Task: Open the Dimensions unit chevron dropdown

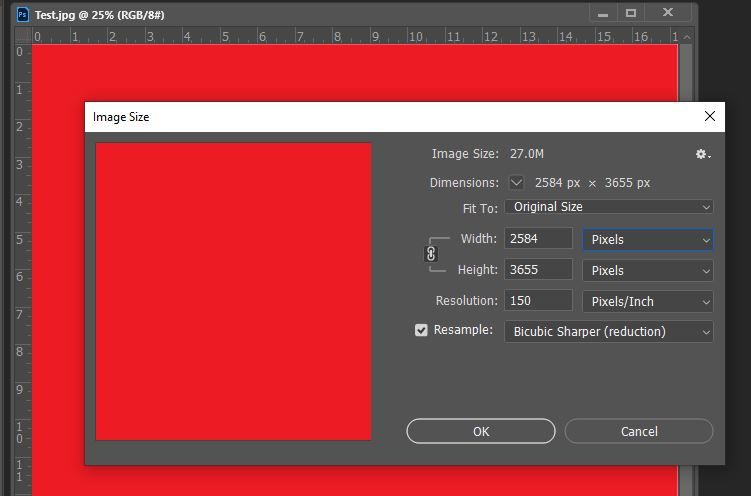Action: 516,182
